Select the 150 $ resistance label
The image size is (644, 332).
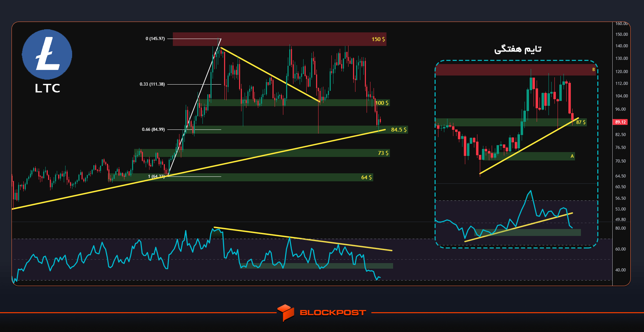coord(378,39)
